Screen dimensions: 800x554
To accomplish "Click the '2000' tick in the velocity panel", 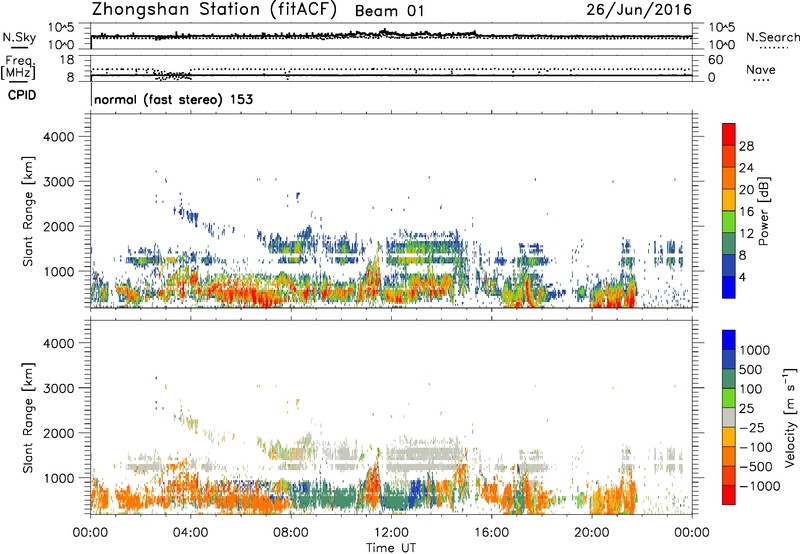I will click(x=58, y=433).
